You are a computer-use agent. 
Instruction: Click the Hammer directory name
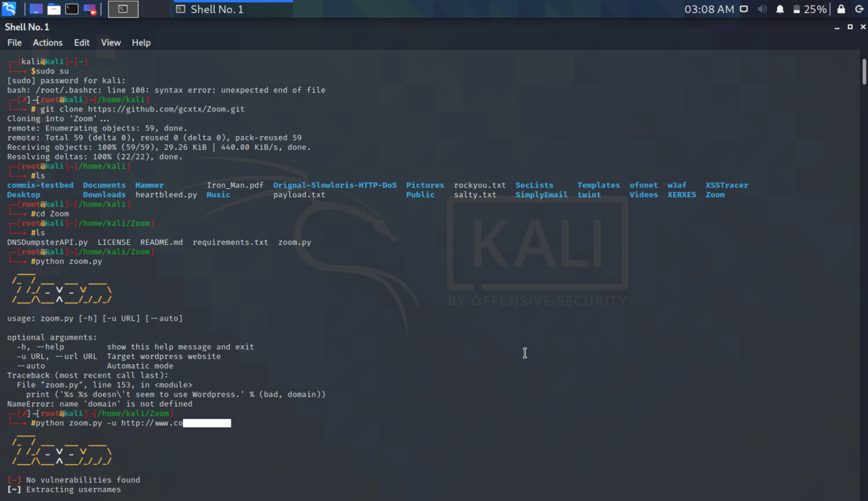(150, 185)
